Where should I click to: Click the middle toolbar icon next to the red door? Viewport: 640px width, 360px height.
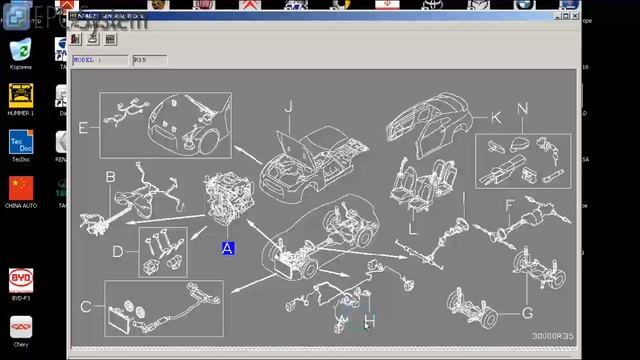pyautogui.click(x=93, y=39)
